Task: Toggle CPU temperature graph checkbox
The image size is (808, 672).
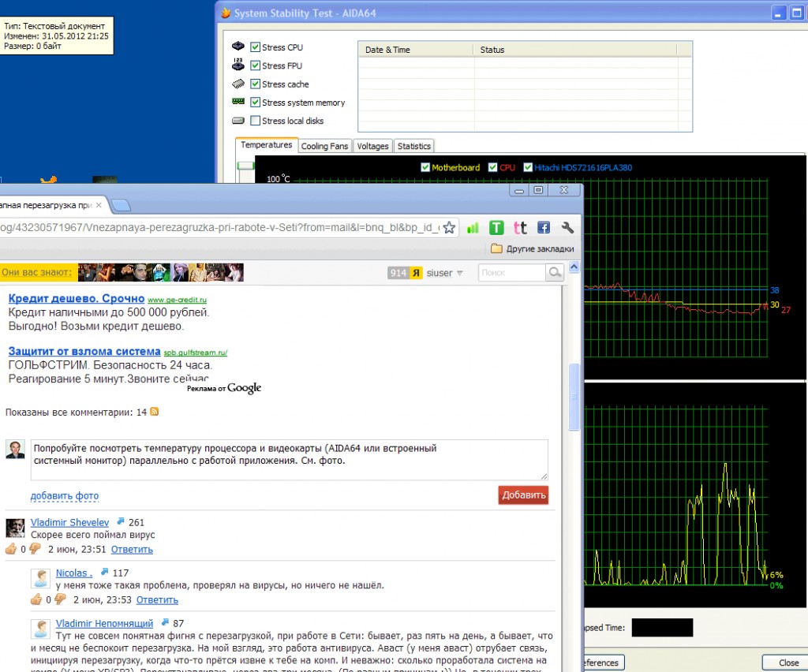Action: [x=492, y=167]
